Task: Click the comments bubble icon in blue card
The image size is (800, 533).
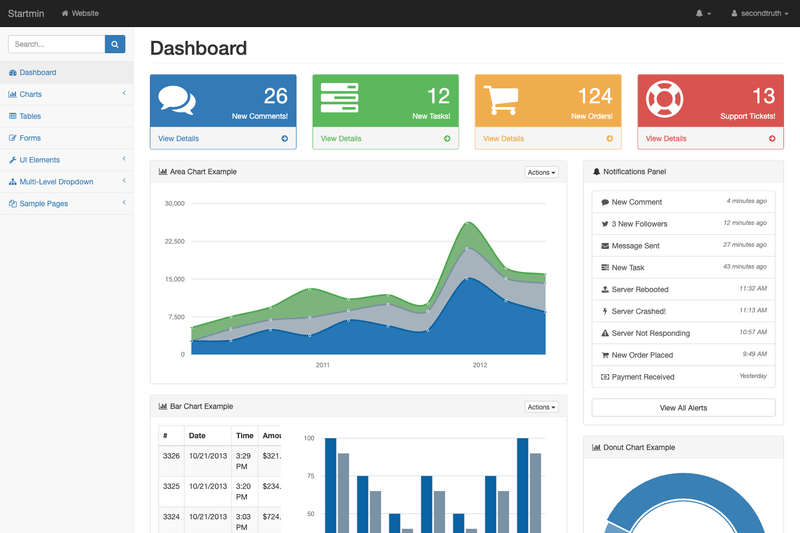Action: [x=177, y=99]
